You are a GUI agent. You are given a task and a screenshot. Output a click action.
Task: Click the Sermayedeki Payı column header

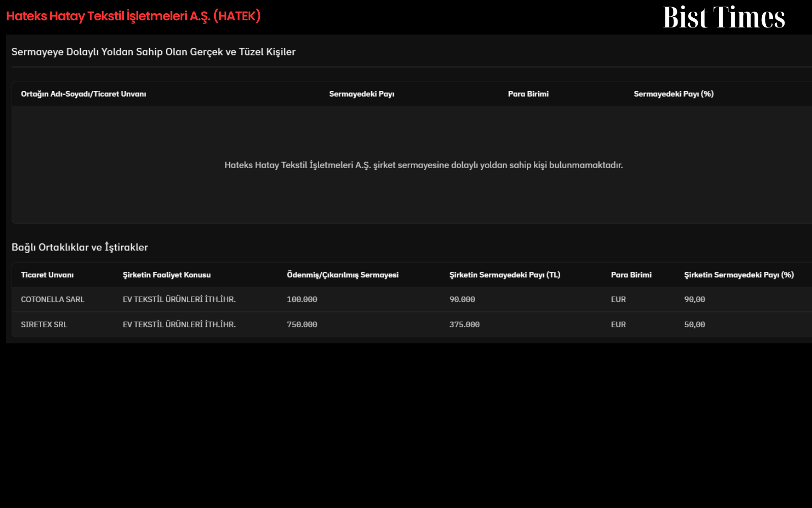click(x=361, y=94)
